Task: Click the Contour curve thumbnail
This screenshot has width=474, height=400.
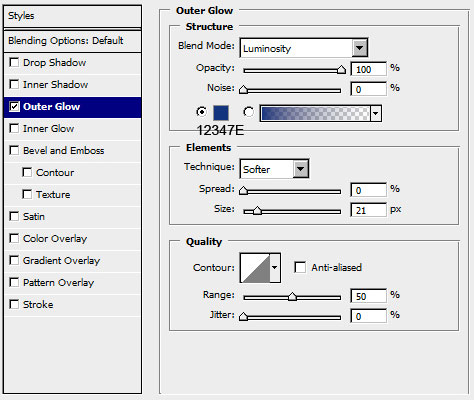Action: point(255,268)
